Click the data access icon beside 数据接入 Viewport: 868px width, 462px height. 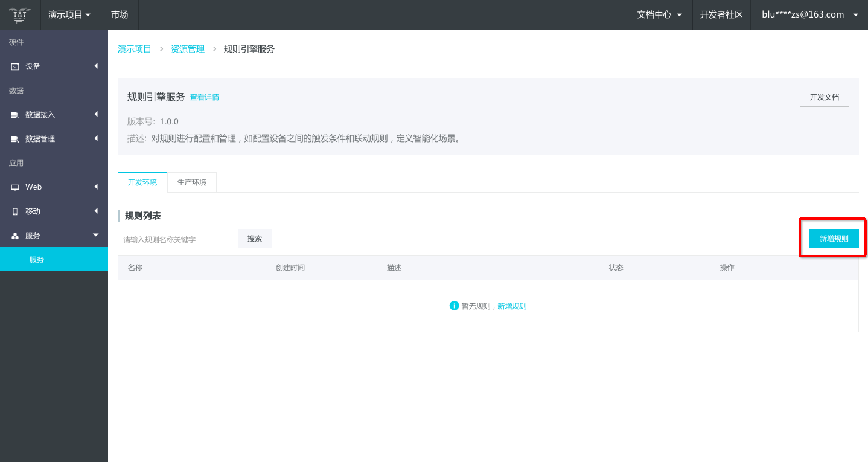click(15, 115)
